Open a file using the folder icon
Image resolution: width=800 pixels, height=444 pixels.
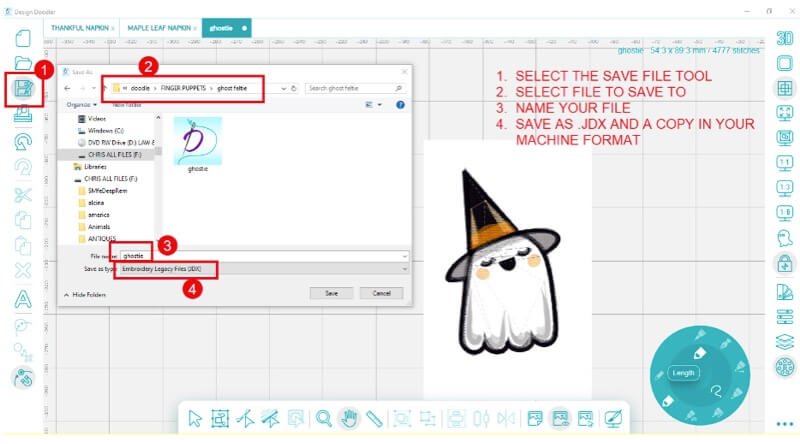(23, 63)
